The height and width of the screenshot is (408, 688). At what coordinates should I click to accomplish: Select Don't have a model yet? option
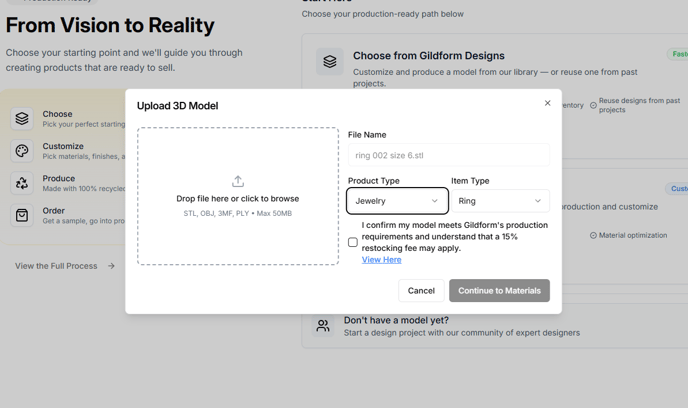396,320
